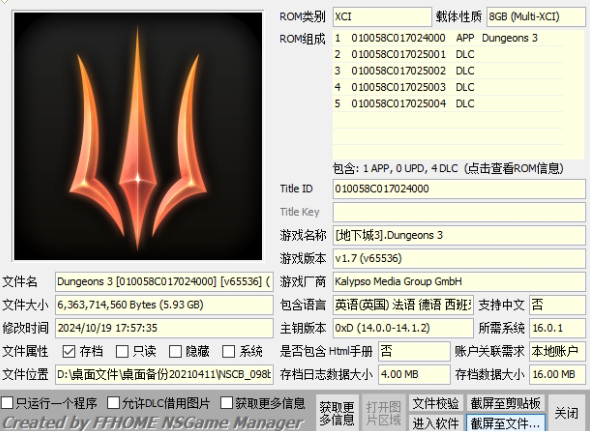Image resolution: width=590 pixels, height=431 pixels.
Task: Click the 载体性质 field showing 8GB (Multi-XCI)
Action: pyautogui.click(x=536, y=17)
